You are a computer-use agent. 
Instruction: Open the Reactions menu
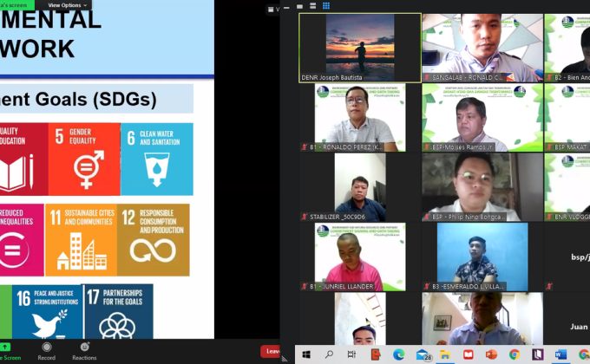point(84,351)
